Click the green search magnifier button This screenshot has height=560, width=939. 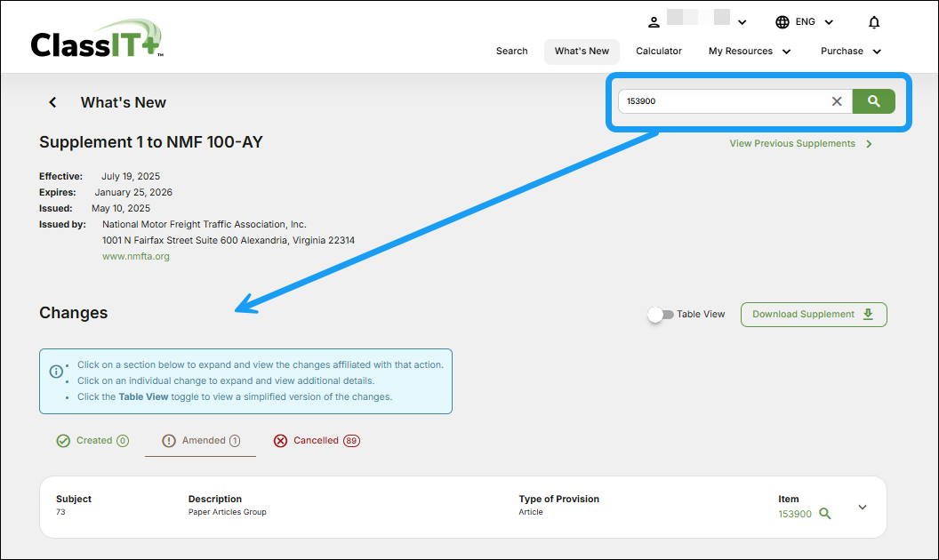[873, 101]
